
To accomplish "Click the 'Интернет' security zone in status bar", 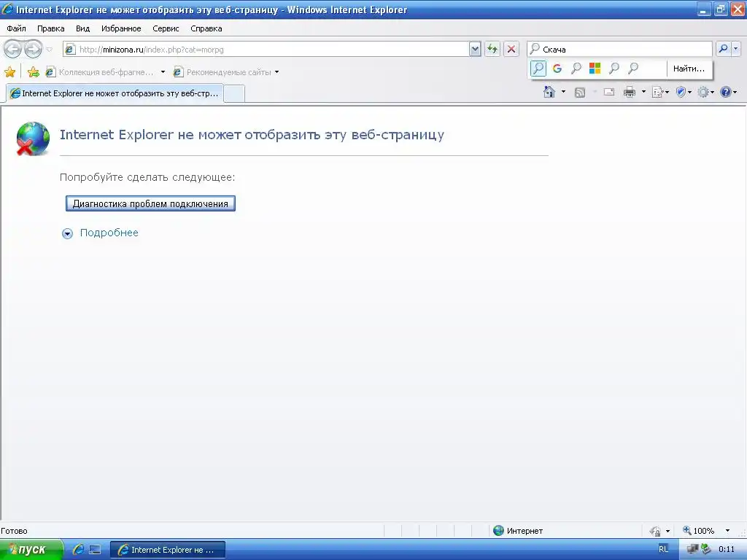I will pyautogui.click(x=518, y=531).
